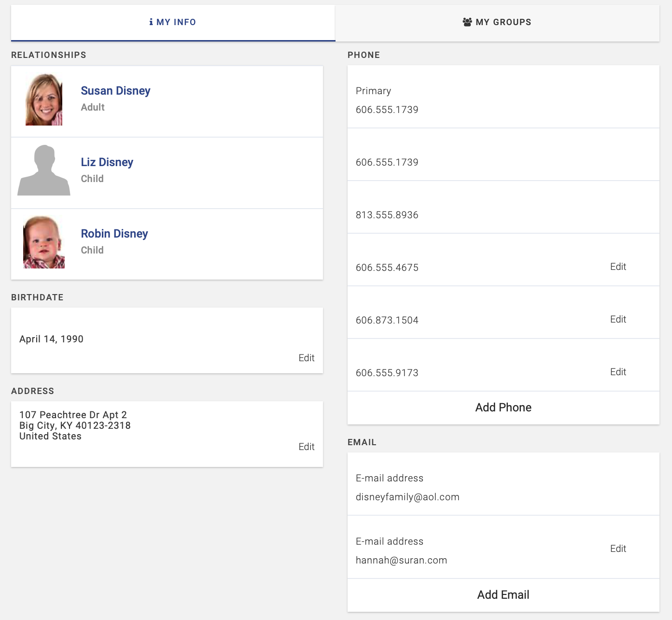Screen dimensions: 672x620
Task: Open the Susan Disney profile link
Action: tap(115, 91)
